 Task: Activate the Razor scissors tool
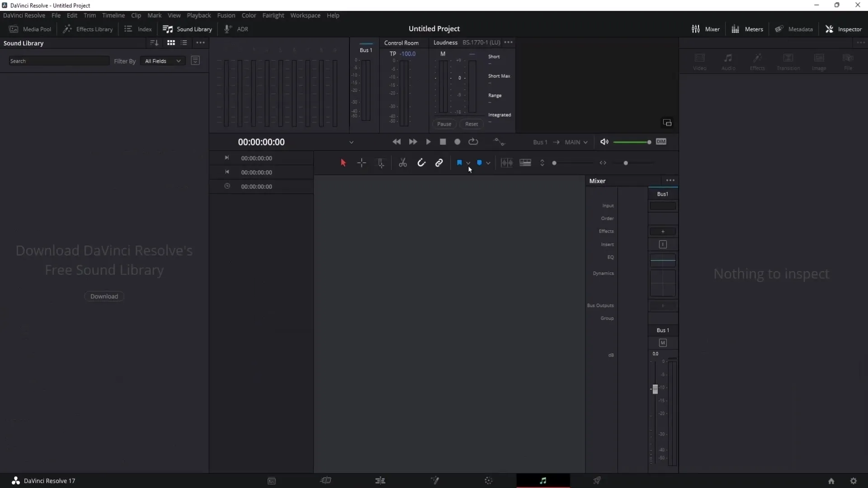coord(403,163)
